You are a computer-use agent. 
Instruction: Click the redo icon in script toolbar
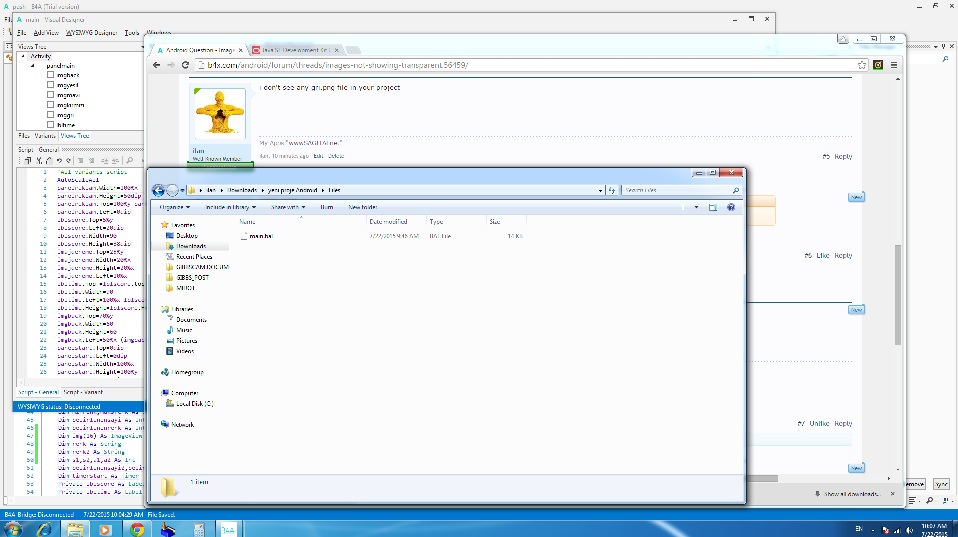click(68, 161)
